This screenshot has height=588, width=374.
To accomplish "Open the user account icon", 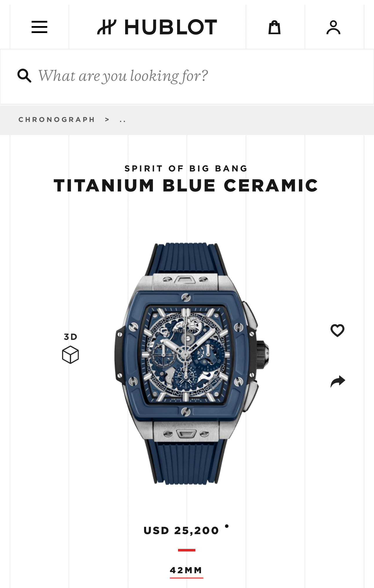I will [x=333, y=27].
